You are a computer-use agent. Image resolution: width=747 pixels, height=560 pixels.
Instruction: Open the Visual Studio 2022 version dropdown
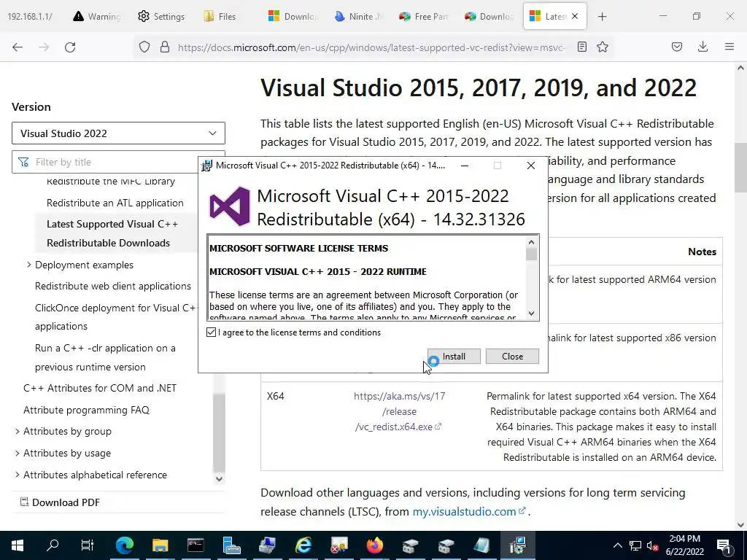(x=118, y=133)
